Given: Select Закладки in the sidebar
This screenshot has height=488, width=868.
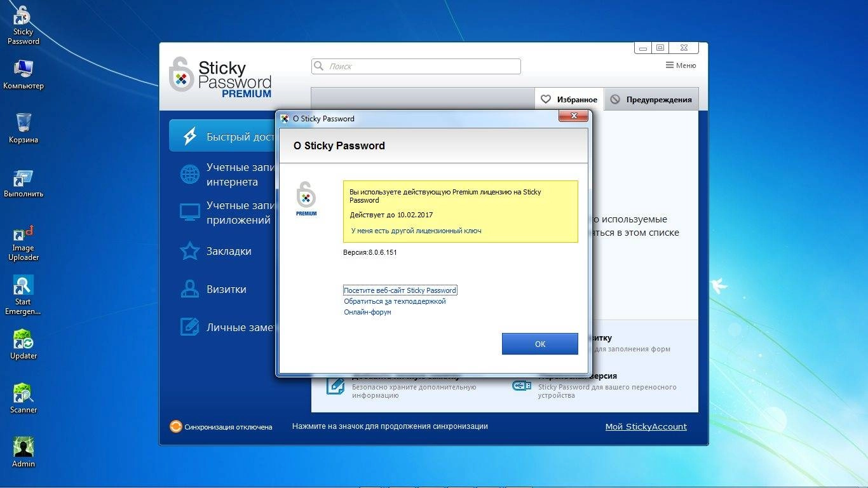Looking at the screenshot, I should tap(222, 251).
